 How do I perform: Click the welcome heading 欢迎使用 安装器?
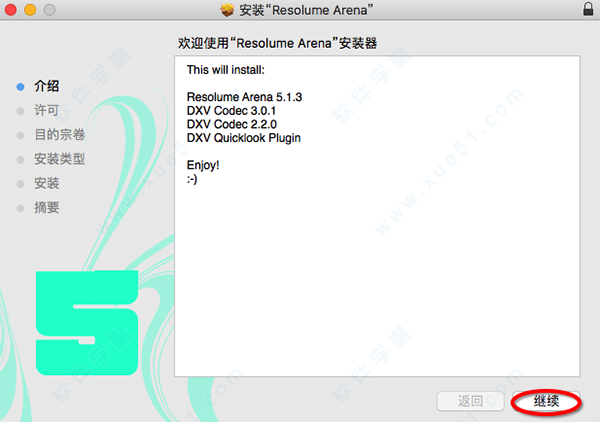[x=277, y=43]
